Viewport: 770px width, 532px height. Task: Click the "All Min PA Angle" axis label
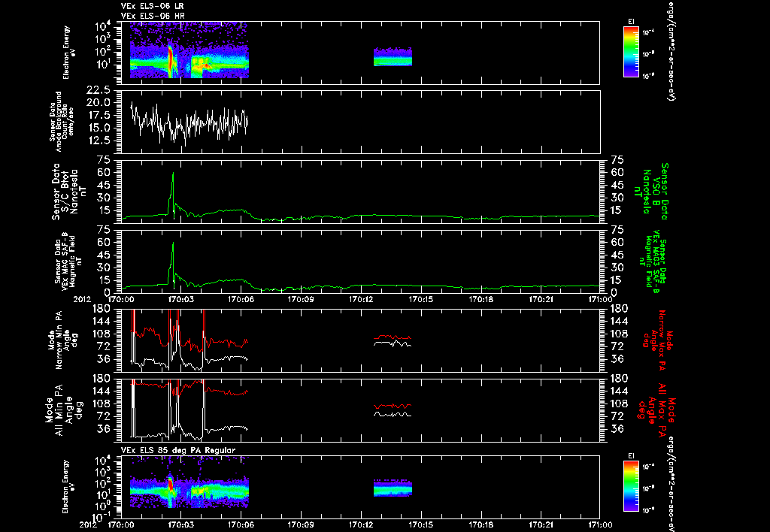[x=65, y=410]
